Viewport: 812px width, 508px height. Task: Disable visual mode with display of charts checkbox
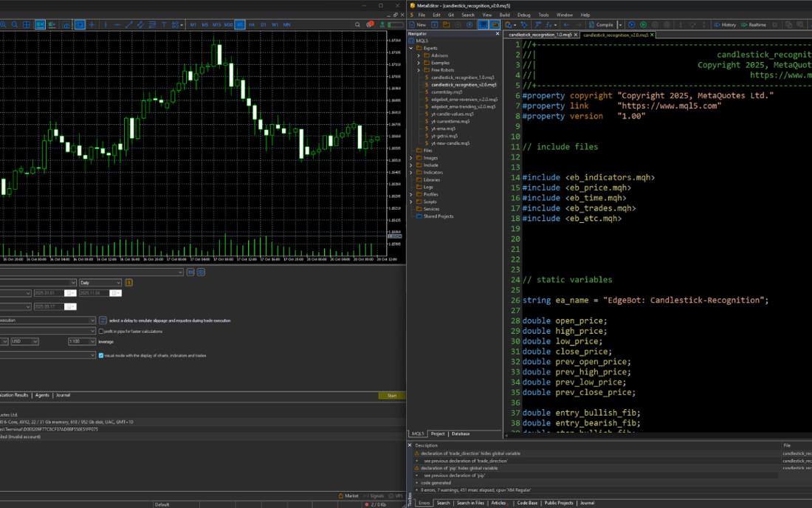[x=101, y=356]
